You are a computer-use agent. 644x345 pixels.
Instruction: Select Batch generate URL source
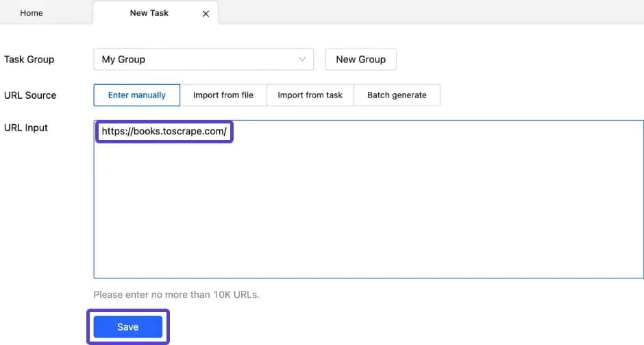(x=397, y=95)
